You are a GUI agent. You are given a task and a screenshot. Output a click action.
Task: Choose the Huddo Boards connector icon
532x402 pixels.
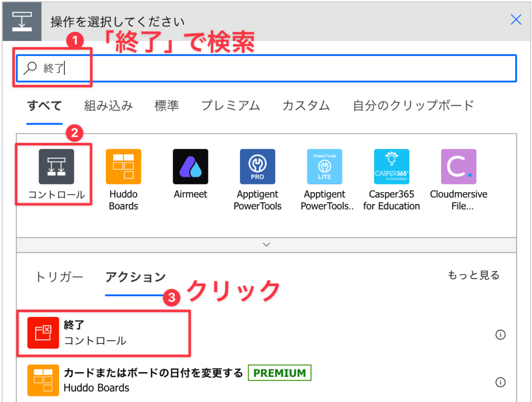(124, 167)
